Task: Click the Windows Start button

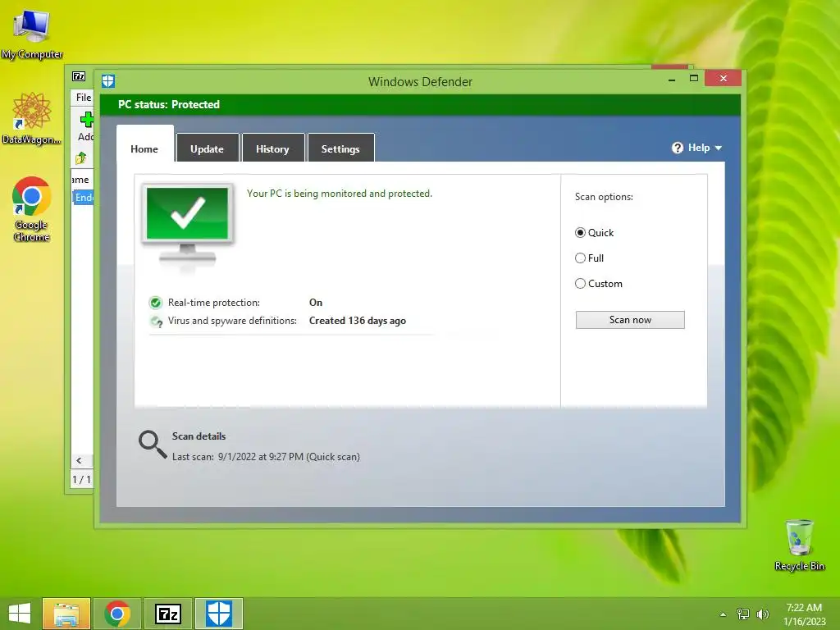Action: [x=20, y=614]
